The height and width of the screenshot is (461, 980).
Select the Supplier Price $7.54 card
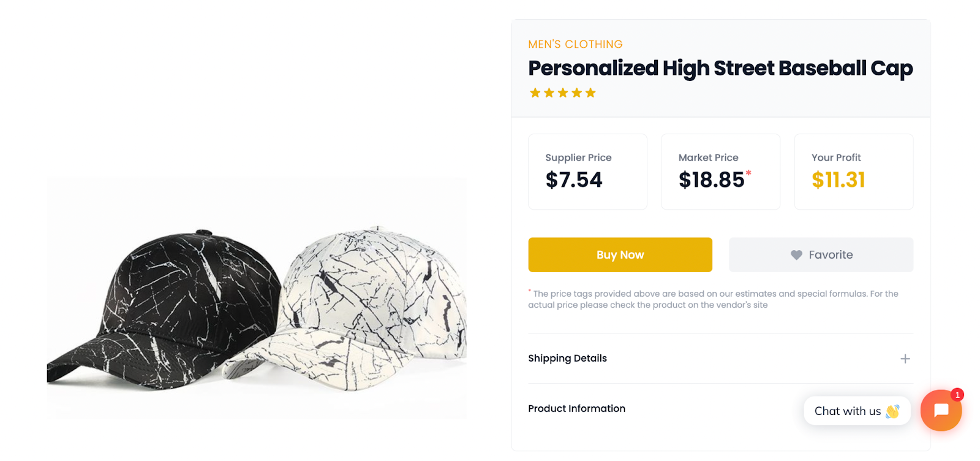pos(587,172)
